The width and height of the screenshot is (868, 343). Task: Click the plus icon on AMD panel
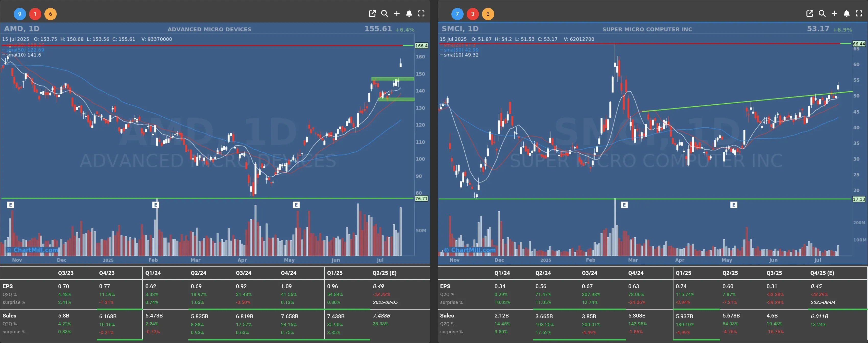tap(396, 14)
